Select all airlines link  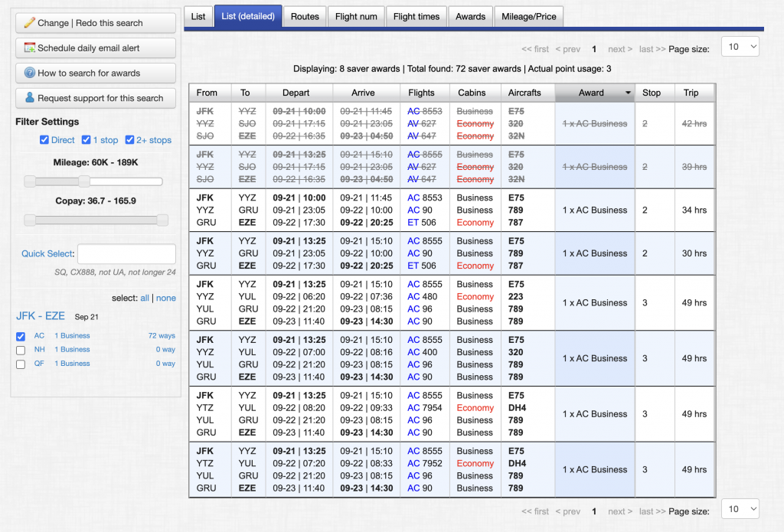pos(145,298)
